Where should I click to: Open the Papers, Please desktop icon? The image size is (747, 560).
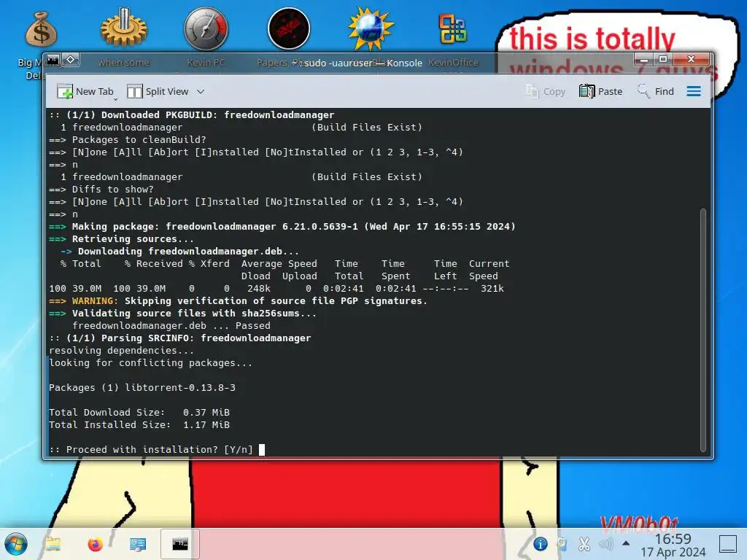(289, 29)
